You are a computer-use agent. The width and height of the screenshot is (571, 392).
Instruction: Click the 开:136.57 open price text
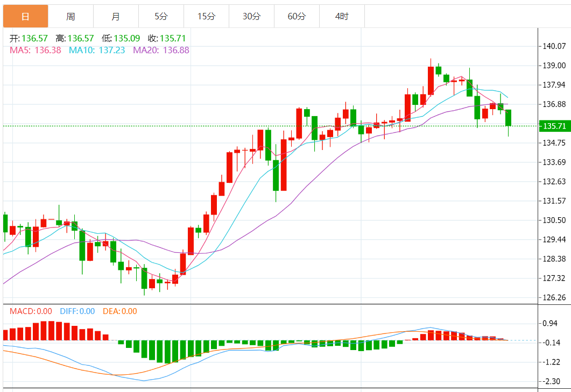[29, 38]
